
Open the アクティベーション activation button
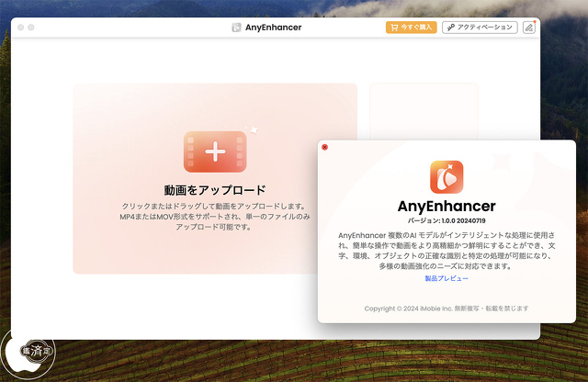[x=480, y=28]
